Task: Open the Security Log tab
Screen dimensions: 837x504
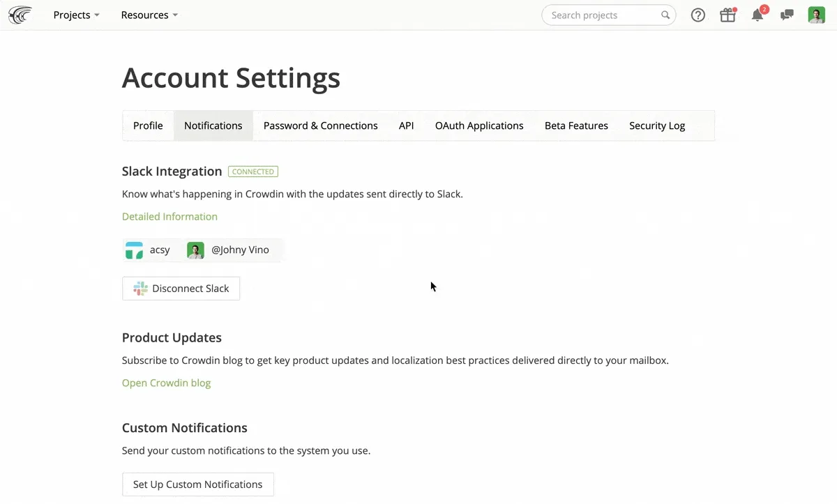Action: coord(656,125)
